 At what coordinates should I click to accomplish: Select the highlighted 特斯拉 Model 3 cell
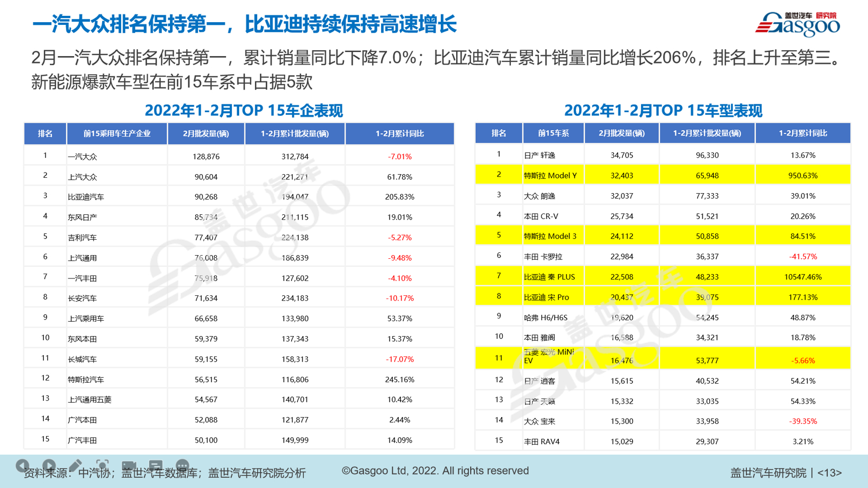click(553, 236)
